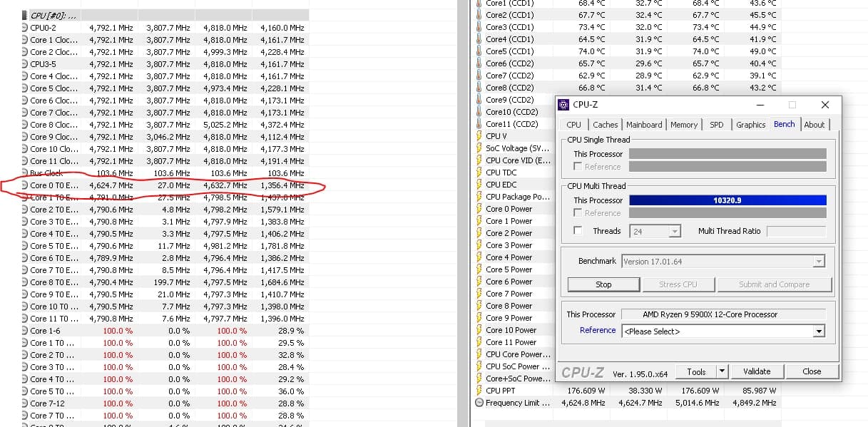Screen dimensions: 868x427
Task: Open the Tools dropdown arrow in CPU-Z
Action: 721,371
